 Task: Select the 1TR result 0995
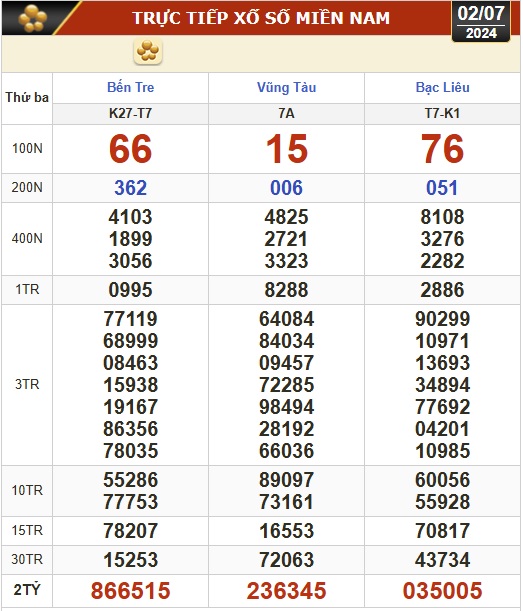(x=131, y=290)
